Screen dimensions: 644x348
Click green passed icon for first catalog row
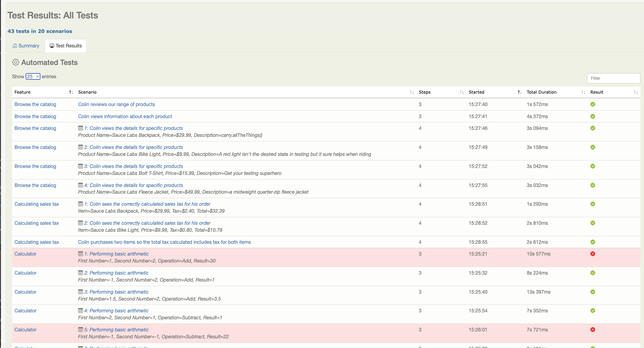(593, 104)
